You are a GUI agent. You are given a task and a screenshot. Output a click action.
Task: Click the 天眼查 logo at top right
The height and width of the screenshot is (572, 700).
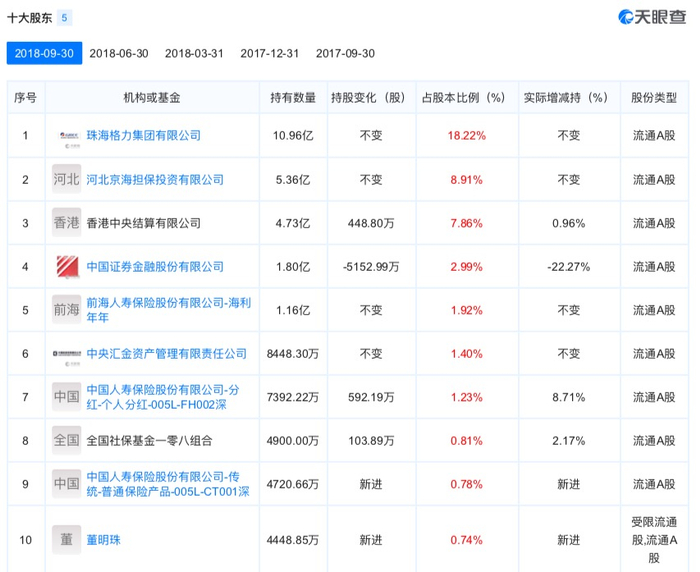(x=652, y=17)
